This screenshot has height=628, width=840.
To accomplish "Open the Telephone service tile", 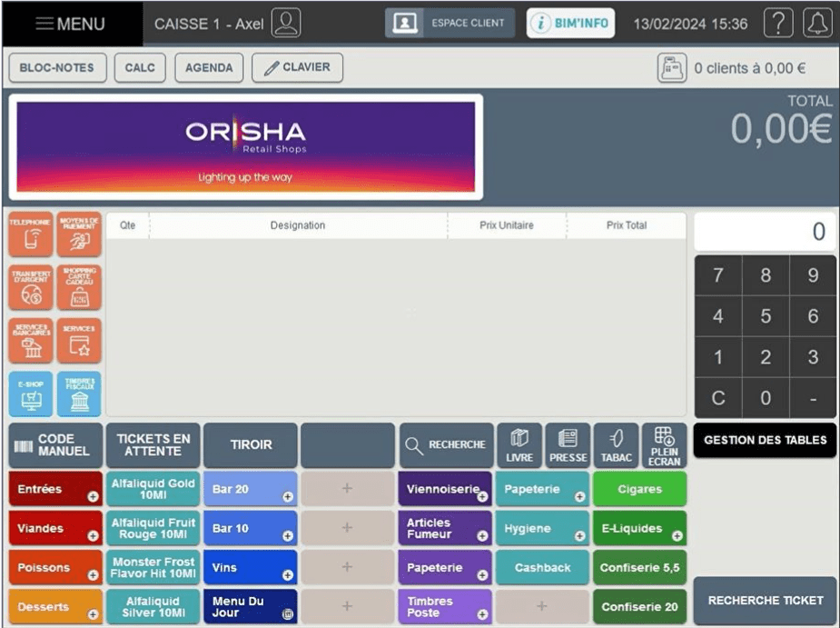I will pos(31,234).
